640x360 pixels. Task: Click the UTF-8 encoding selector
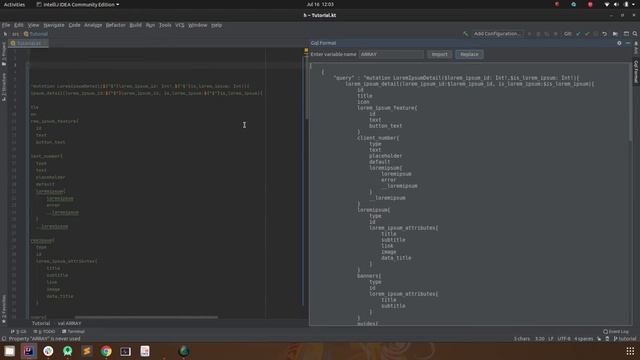(564, 339)
